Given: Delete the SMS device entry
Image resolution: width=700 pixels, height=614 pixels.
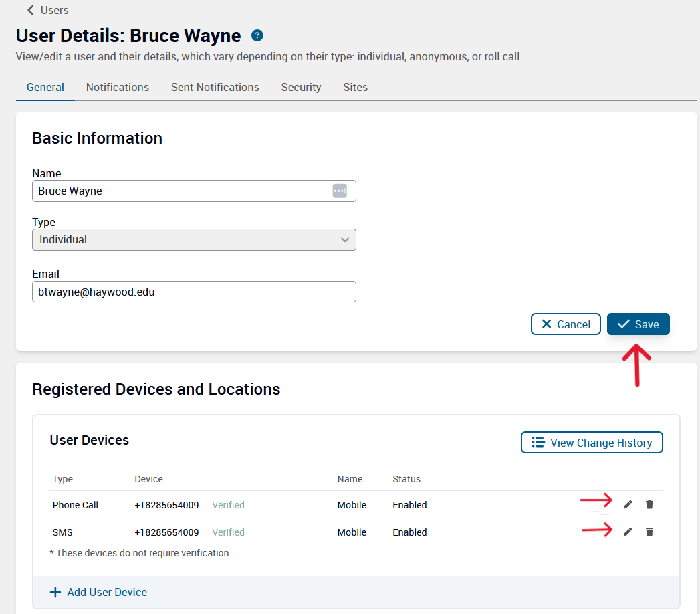Looking at the screenshot, I should [649, 532].
